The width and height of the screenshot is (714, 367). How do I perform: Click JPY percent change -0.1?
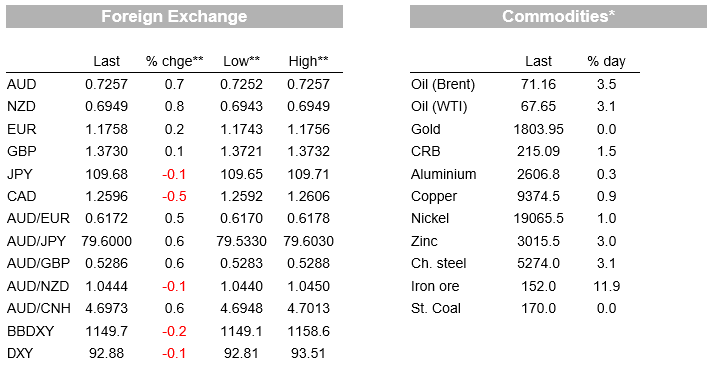[174, 174]
